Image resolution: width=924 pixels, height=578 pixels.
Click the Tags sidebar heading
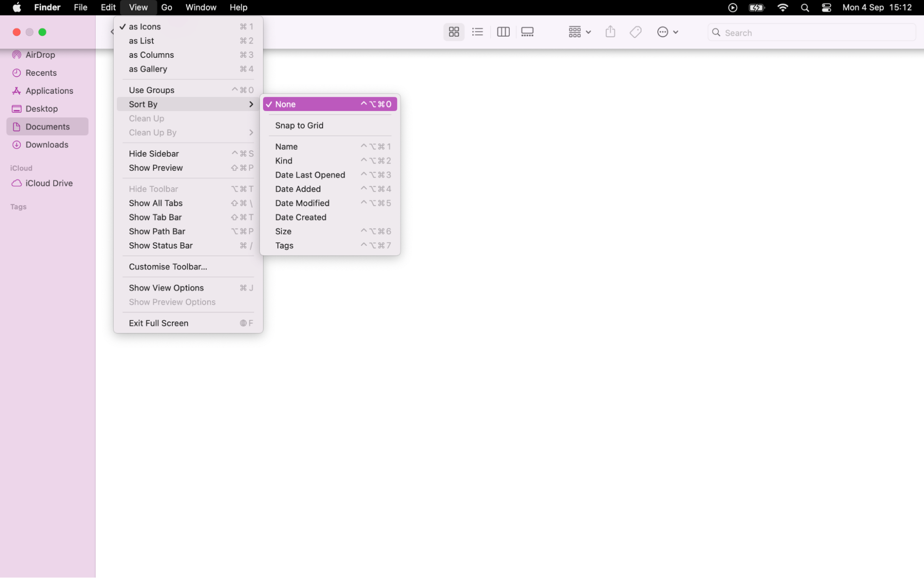[18, 207]
